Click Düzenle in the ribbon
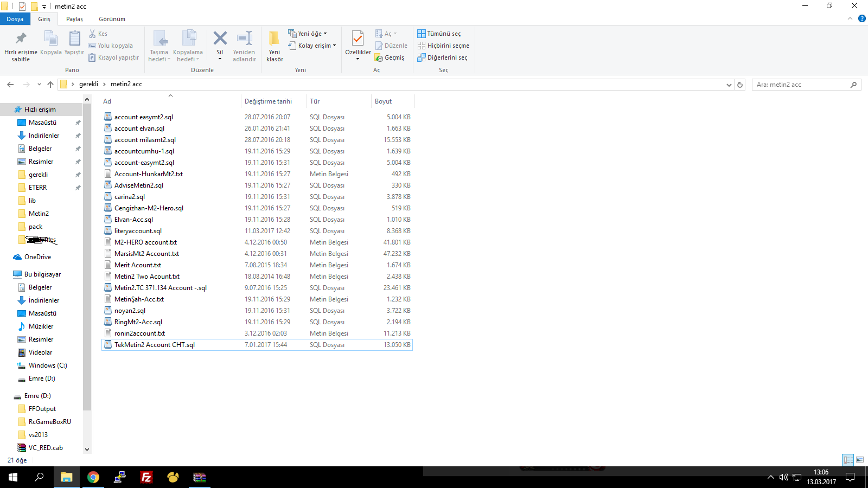This screenshot has height=488, width=868. click(x=391, y=46)
